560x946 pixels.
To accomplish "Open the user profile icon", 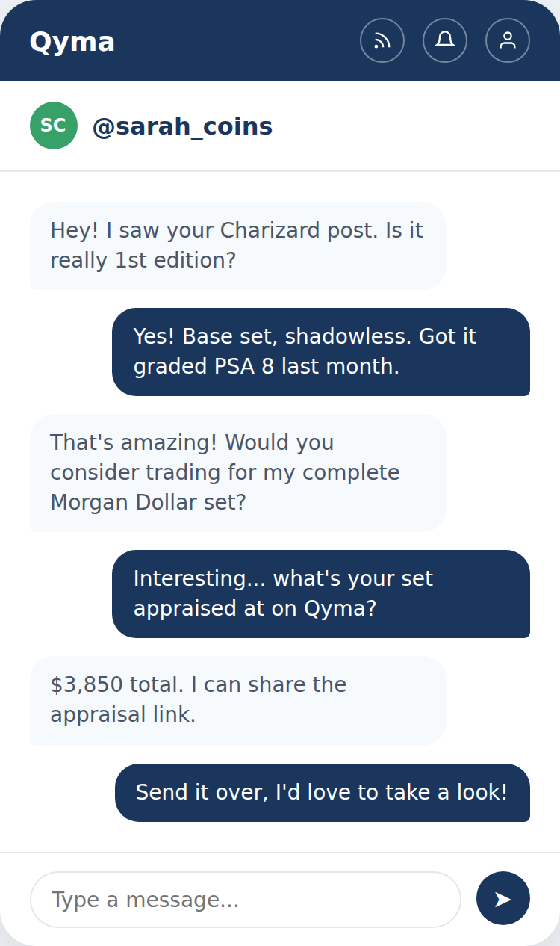I will (508, 40).
